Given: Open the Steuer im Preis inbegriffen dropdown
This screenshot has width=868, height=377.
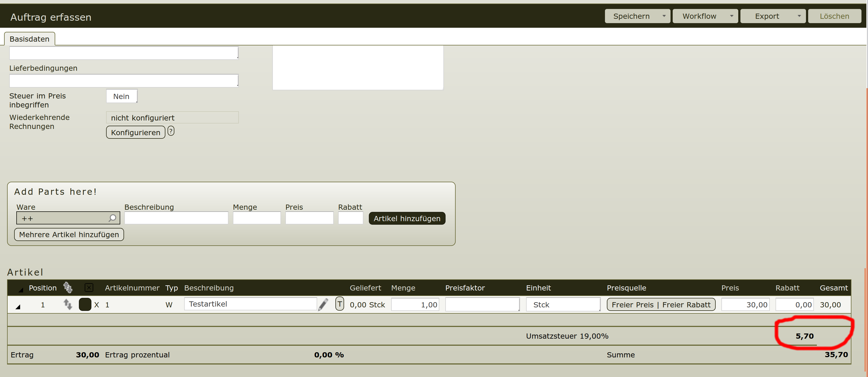Looking at the screenshot, I should click(122, 96).
